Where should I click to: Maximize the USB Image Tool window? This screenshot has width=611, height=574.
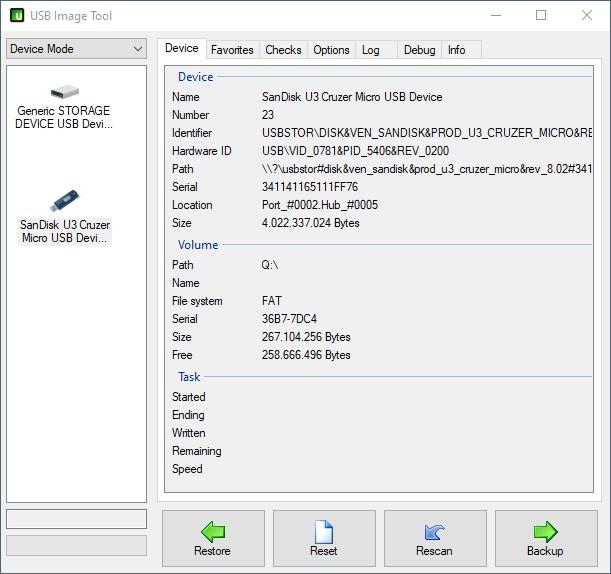coord(541,15)
